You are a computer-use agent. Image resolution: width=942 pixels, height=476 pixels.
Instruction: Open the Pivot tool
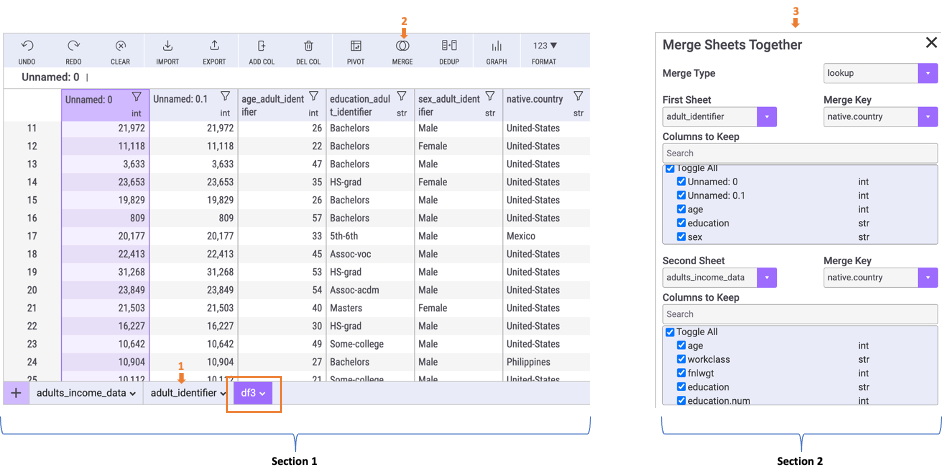pyautogui.click(x=355, y=46)
